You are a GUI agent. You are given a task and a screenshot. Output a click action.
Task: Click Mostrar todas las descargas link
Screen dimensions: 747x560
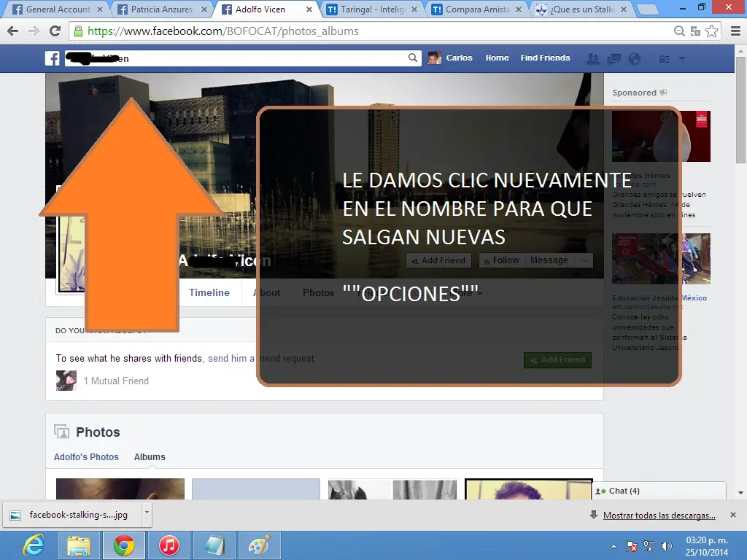[x=659, y=516]
